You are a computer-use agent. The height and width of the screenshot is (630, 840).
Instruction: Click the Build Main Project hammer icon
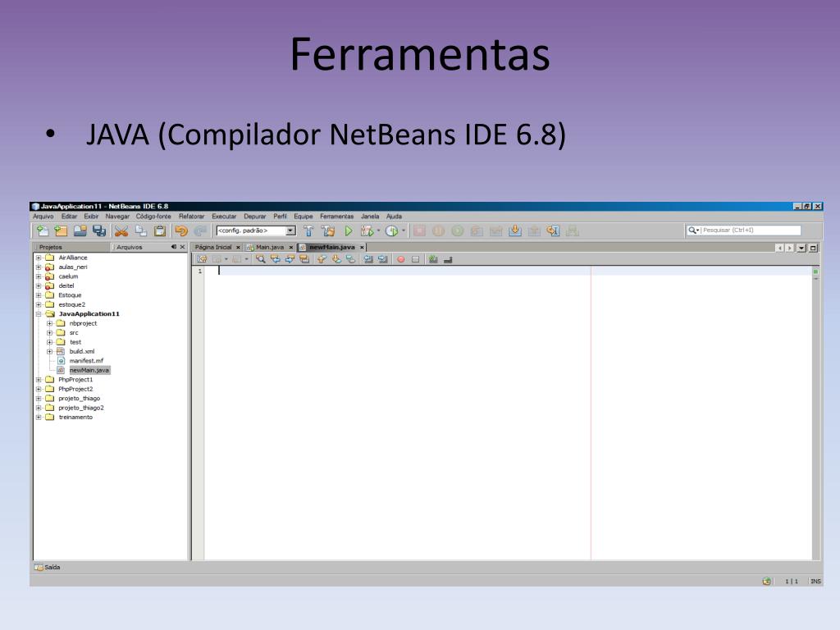(x=308, y=231)
